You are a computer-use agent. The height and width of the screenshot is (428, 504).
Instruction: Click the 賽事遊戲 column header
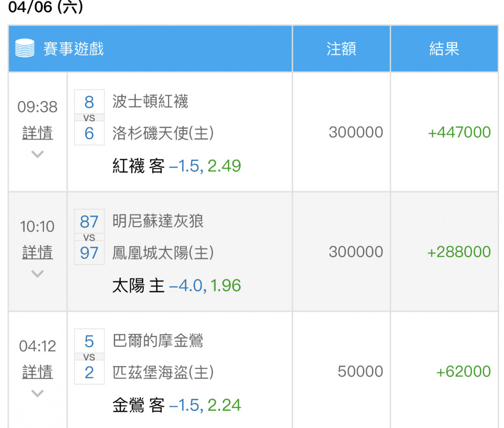150,48
